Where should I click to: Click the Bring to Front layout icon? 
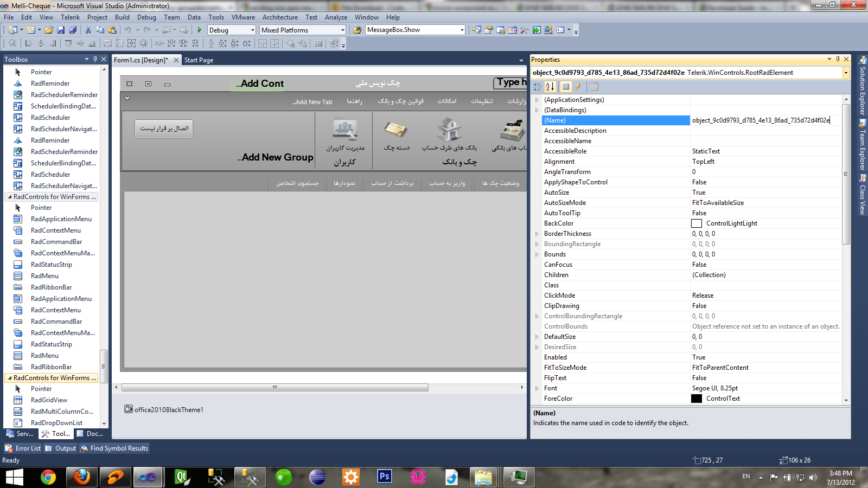(290, 43)
